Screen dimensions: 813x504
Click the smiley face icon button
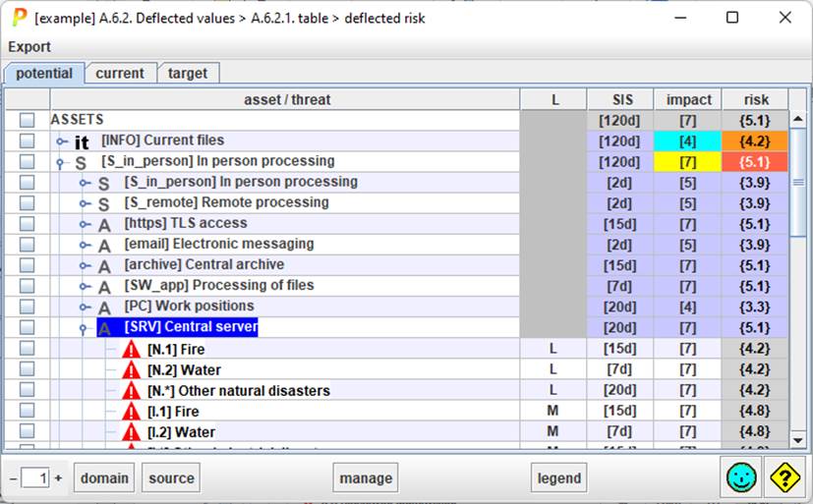click(741, 477)
